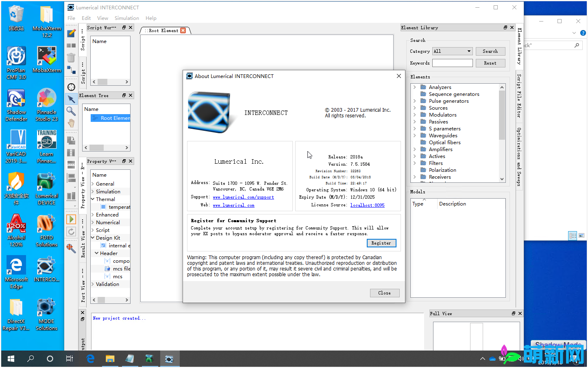Open the Help menu
Viewport: 588px width, 368px height.
pos(151,18)
